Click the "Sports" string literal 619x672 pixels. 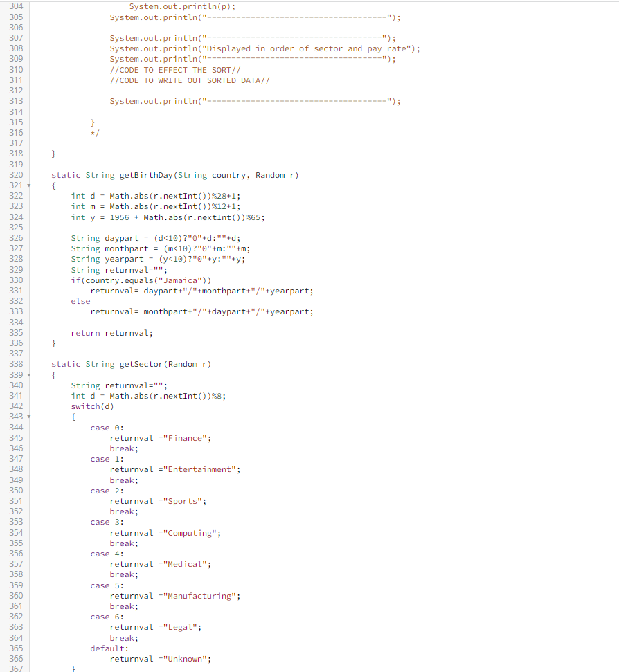182,502
